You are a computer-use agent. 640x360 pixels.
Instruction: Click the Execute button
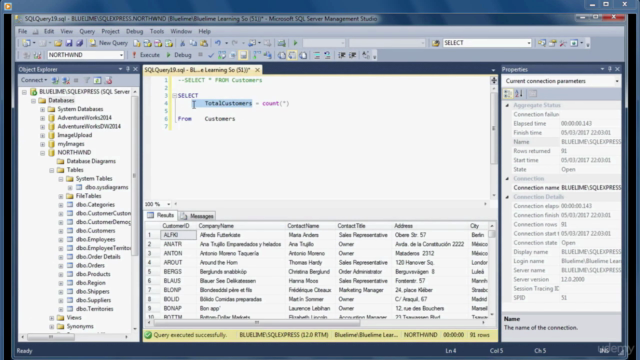click(x=145, y=55)
